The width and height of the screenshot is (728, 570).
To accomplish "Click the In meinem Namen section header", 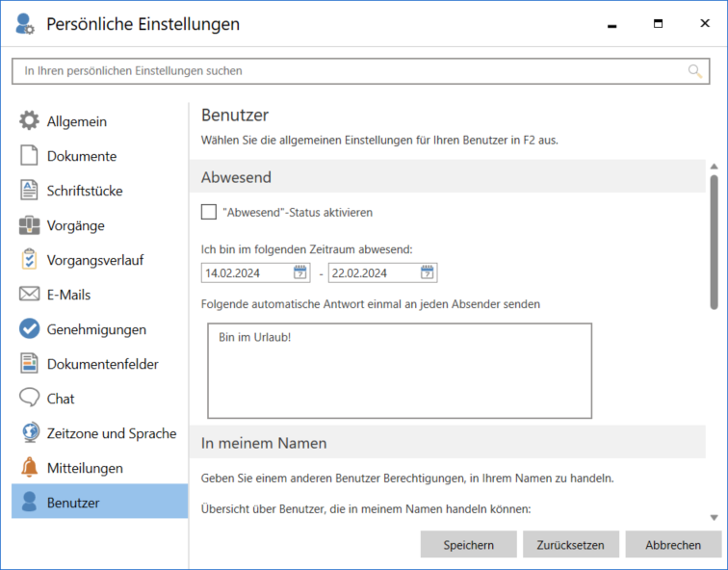I will pos(448,442).
